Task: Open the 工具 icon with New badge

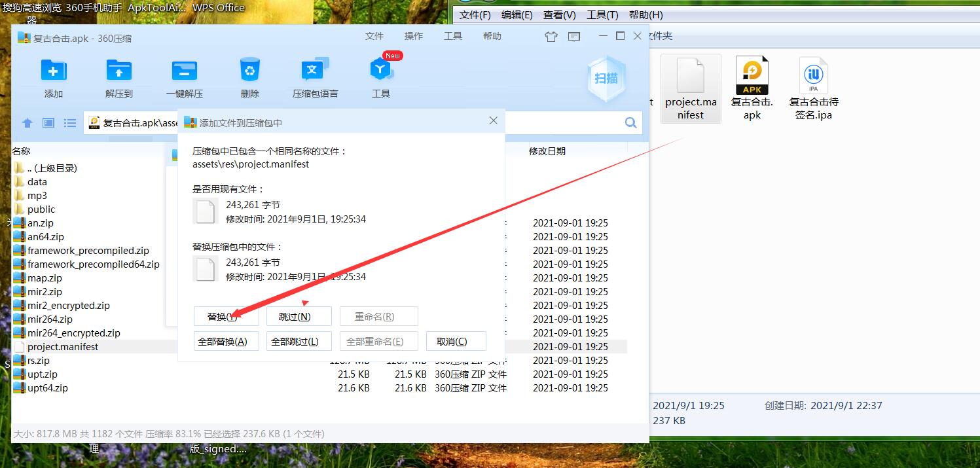Action: coord(381,71)
